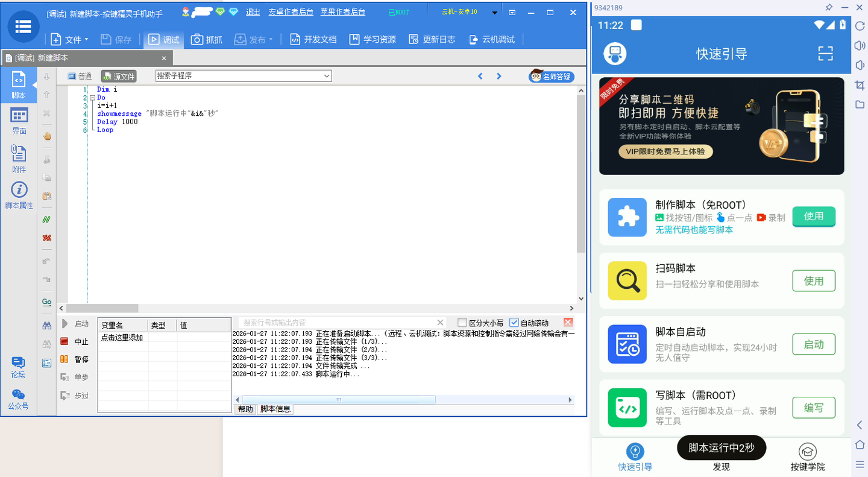Tap the 按键学院 bottom tab
This screenshot has width=868, height=477.
pos(808,458)
